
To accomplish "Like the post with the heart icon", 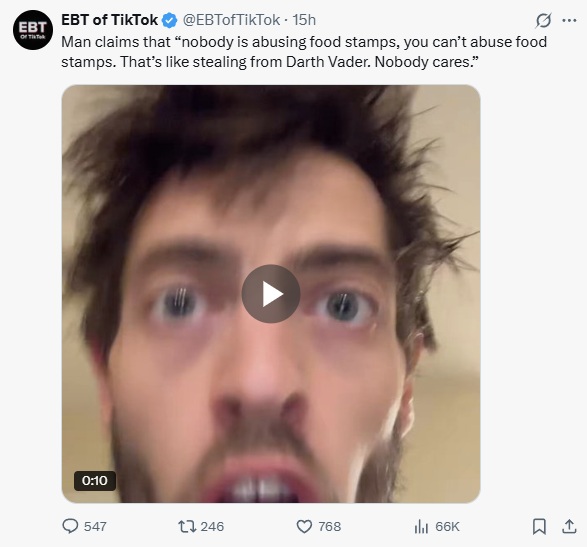I will pos(304,526).
